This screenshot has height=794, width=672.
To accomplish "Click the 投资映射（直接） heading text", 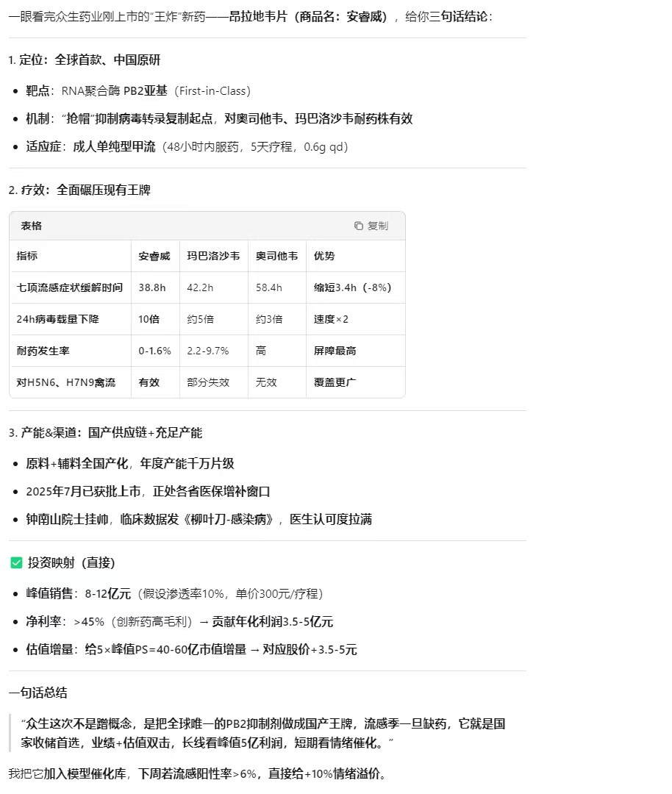I will (x=71, y=562).
